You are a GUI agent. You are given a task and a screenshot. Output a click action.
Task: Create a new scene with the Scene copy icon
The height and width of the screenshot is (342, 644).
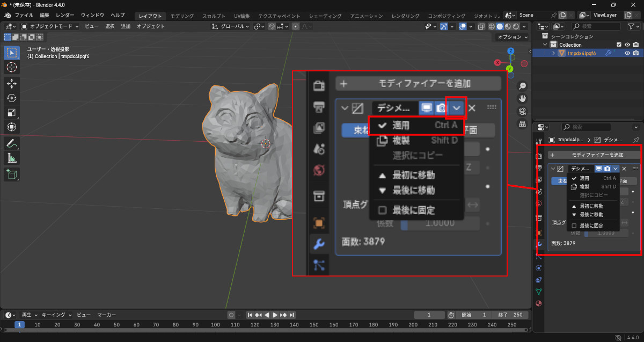click(x=563, y=15)
